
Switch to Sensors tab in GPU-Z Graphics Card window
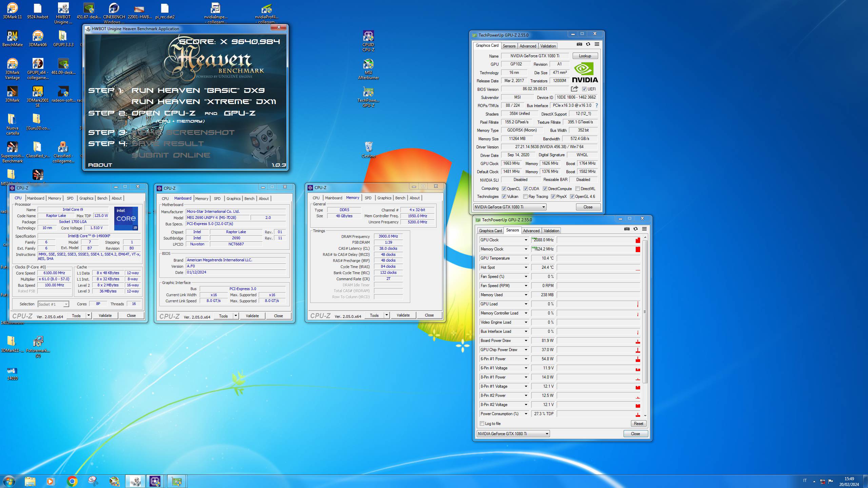[509, 46]
